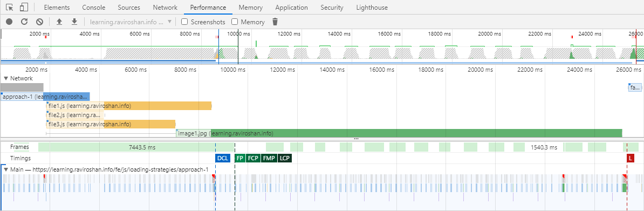Select the file3.js network request
Image resolution: width=644 pixels, height=211 pixels.
(x=111, y=124)
